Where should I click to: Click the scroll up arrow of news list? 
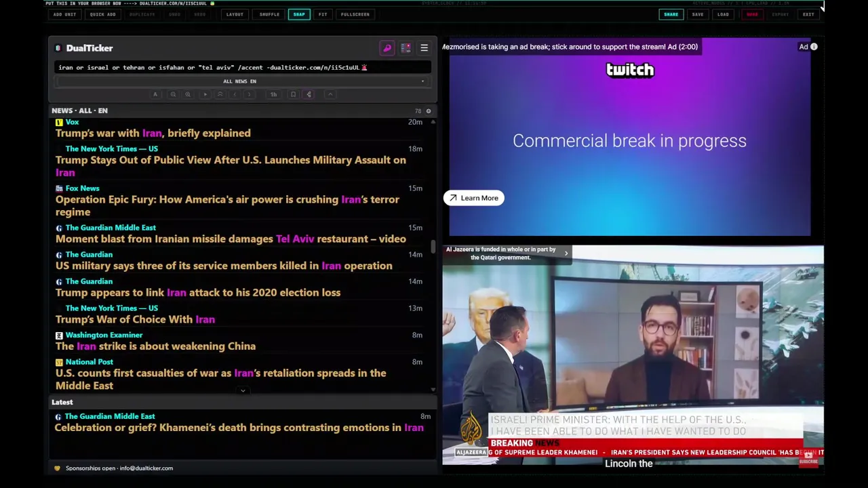click(x=433, y=122)
